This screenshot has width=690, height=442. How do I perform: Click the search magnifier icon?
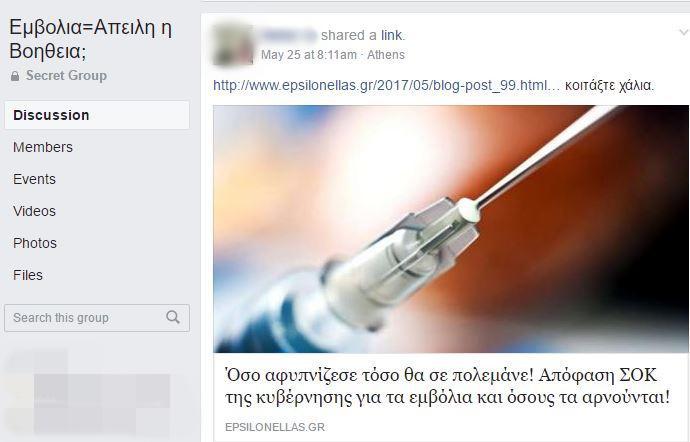click(172, 317)
